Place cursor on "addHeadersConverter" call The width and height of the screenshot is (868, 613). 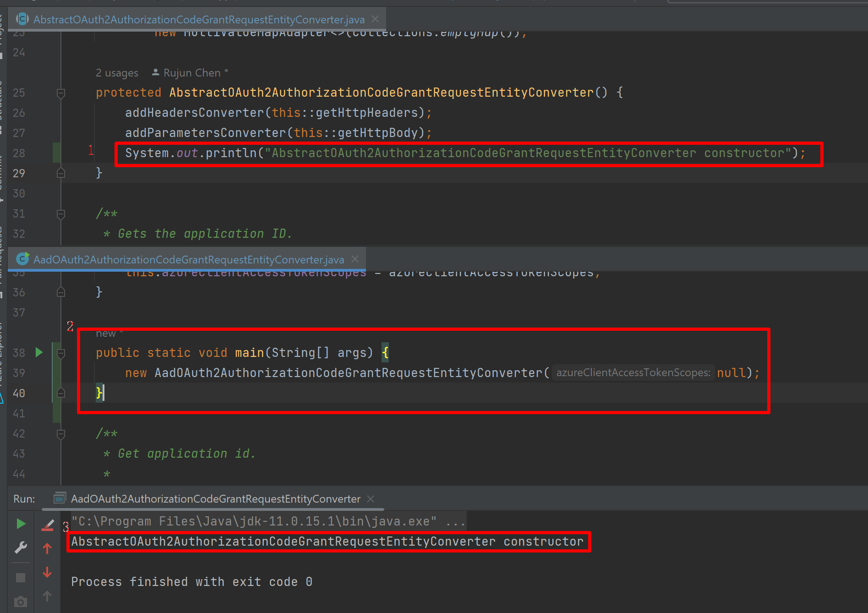coord(195,113)
